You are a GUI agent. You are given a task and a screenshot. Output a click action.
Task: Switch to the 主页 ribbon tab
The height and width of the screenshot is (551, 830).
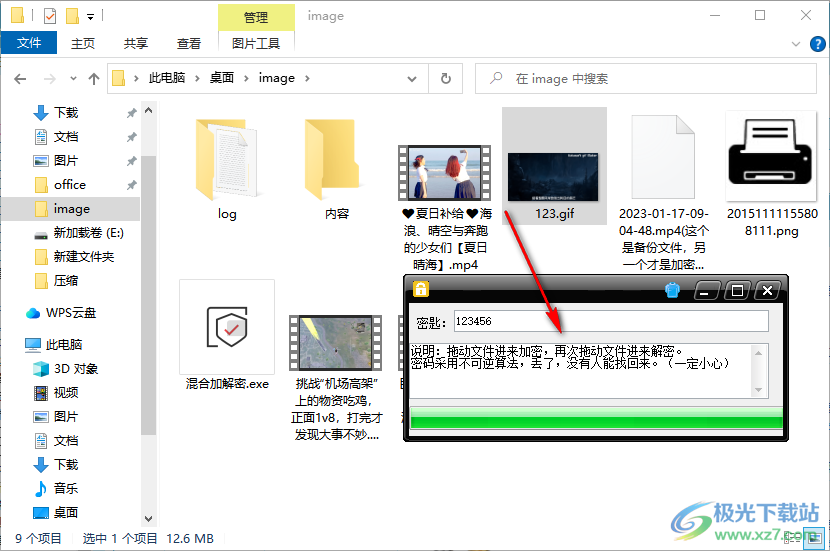pyautogui.click(x=83, y=43)
